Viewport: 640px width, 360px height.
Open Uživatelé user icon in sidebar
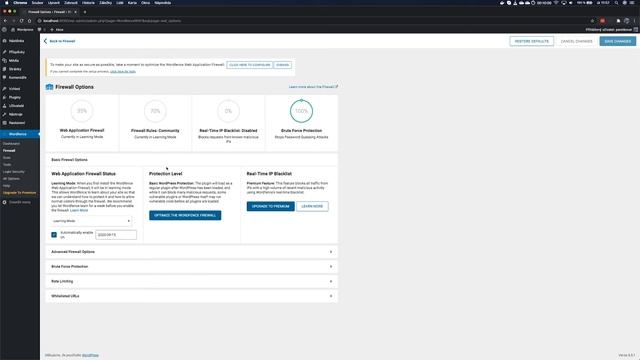pyautogui.click(x=4, y=106)
